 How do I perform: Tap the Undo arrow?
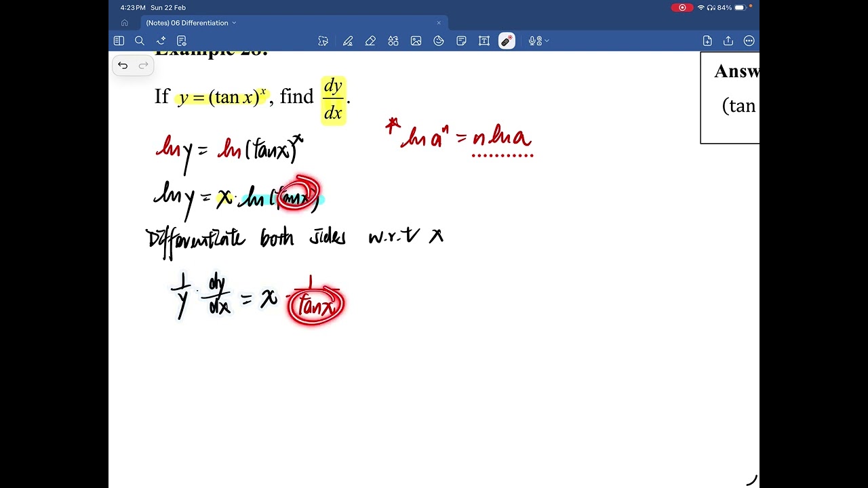tap(123, 65)
